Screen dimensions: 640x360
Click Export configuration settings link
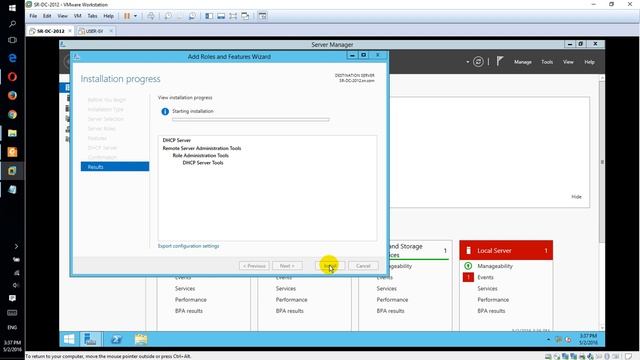[x=189, y=246]
